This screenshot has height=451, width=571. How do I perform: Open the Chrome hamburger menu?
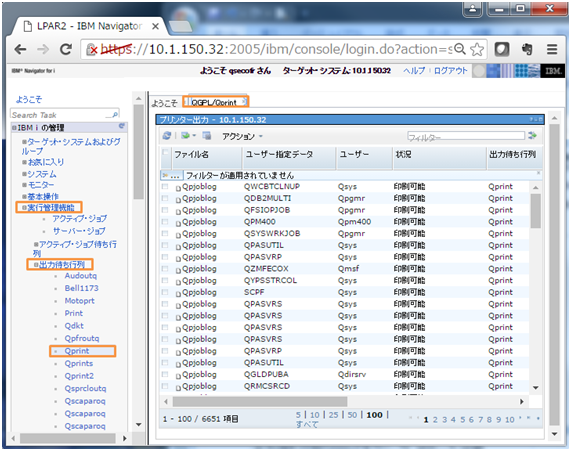[552, 49]
